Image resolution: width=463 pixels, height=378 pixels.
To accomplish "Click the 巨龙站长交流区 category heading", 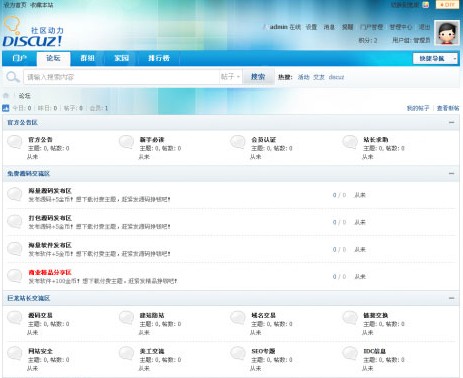I will coord(28,298).
